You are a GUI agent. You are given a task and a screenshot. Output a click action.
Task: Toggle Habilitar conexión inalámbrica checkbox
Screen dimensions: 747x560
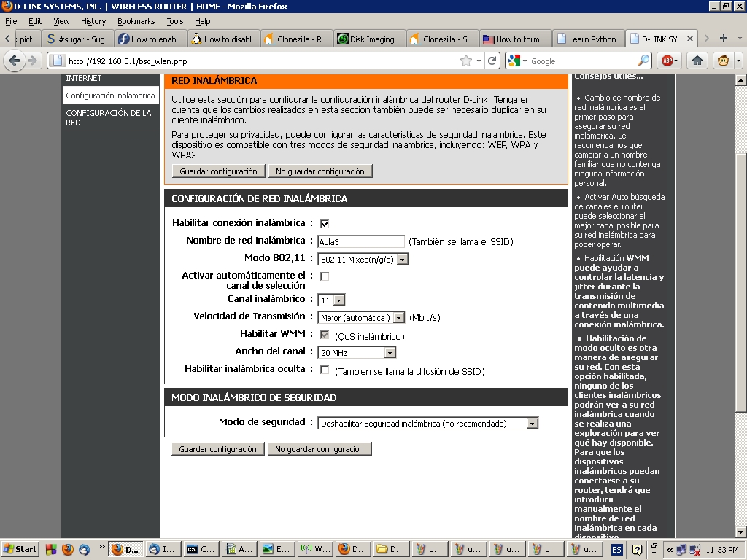click(325, 224)
